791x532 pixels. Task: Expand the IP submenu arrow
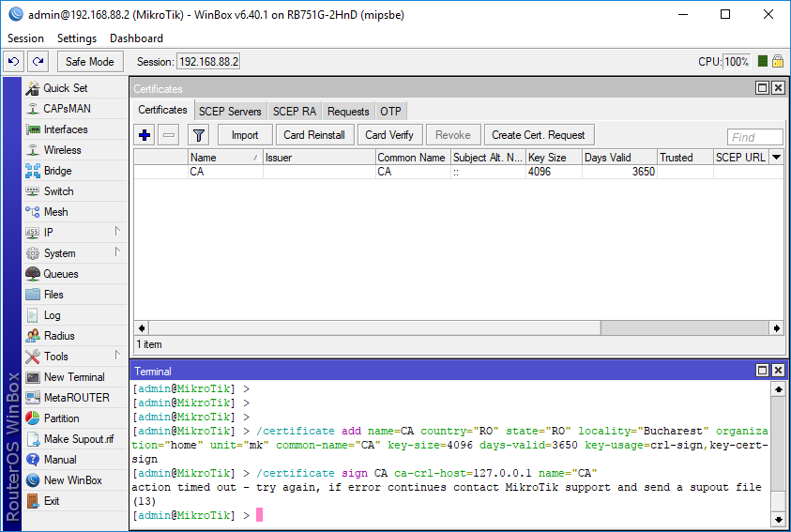pyautogui.click(x=118, y=232)
